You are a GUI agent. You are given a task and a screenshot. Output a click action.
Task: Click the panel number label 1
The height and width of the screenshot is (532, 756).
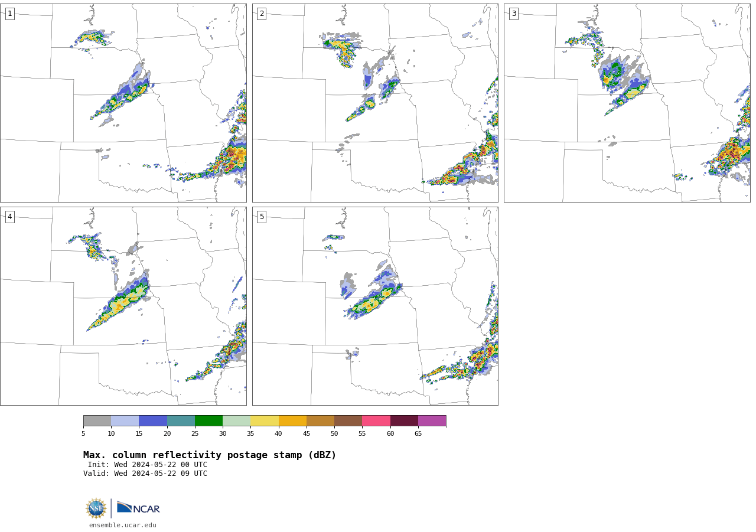point(9,14)
